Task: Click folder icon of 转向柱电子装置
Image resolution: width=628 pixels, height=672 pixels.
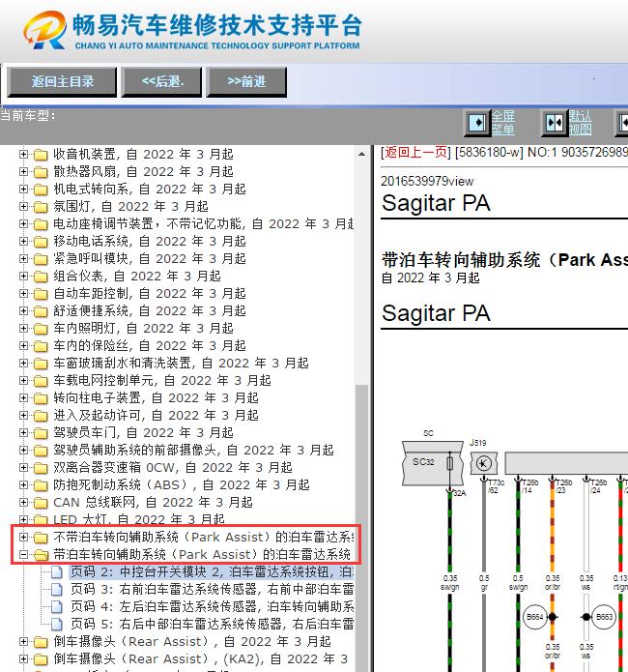Action: pyautogui.click(x=41, y=398)
